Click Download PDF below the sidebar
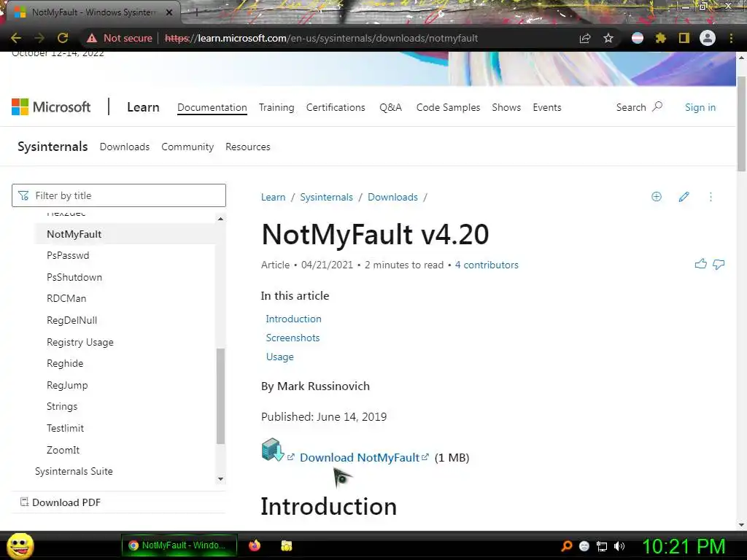The height and width of the screenshot is (560, 747). (60, 502)
